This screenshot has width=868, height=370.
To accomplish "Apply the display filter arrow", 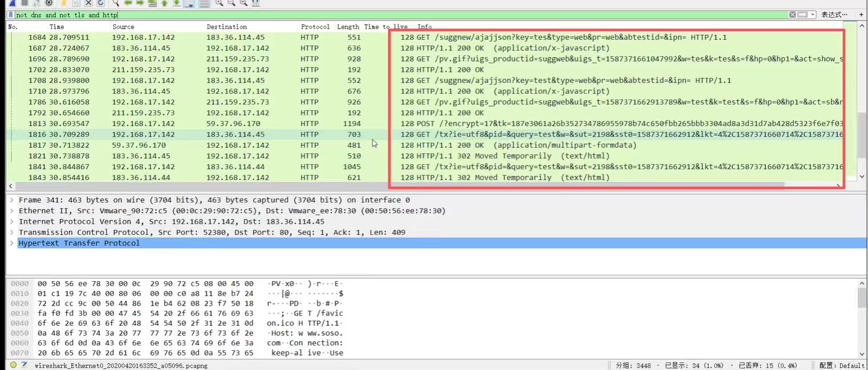I will [803, 15].
